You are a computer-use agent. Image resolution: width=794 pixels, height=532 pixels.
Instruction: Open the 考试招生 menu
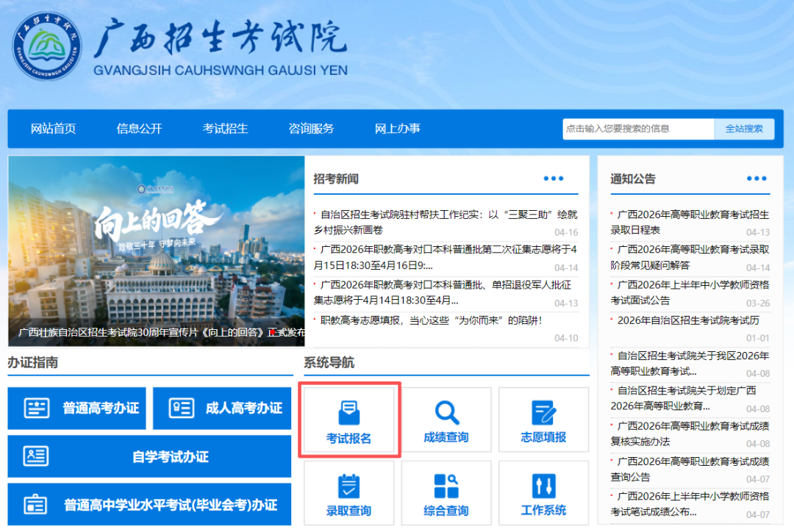point(226,129)
